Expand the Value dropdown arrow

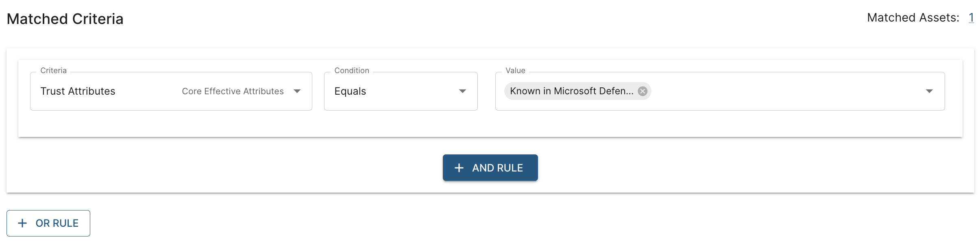pos(929,91)
